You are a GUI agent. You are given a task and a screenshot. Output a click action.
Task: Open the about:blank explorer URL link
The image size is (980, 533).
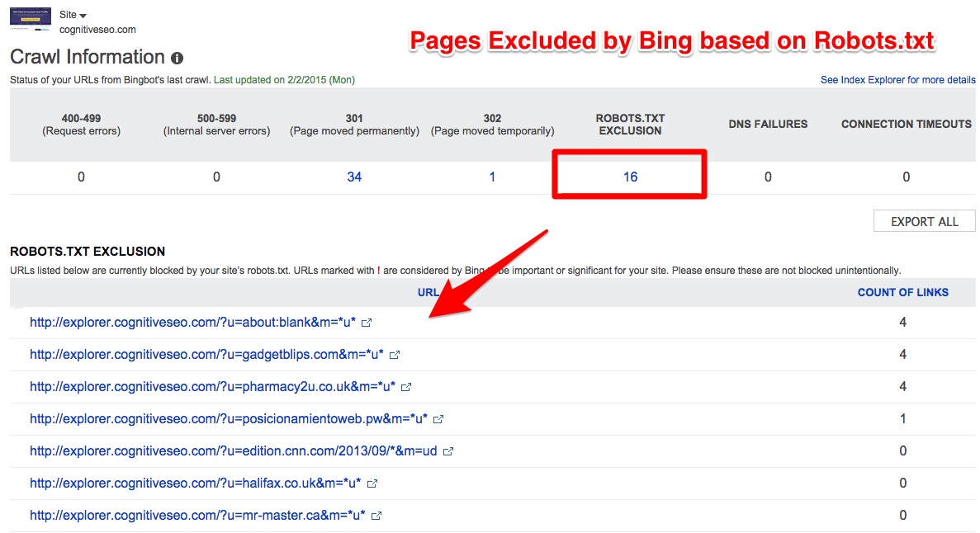(192, 323)
